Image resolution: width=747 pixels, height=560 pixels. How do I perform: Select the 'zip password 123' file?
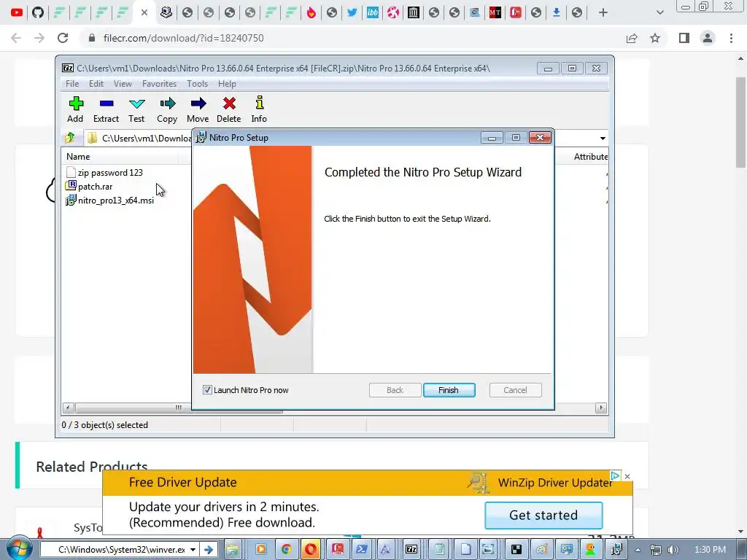(110, 172)
